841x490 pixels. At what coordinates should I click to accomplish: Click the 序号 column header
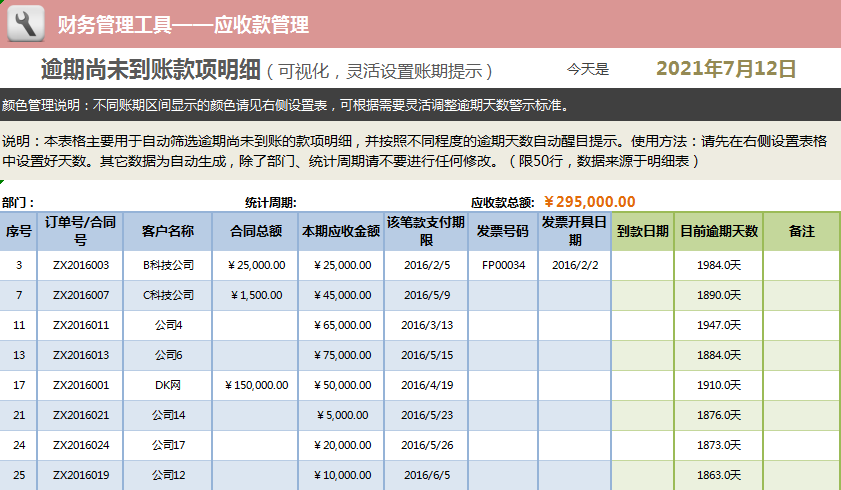19,231
